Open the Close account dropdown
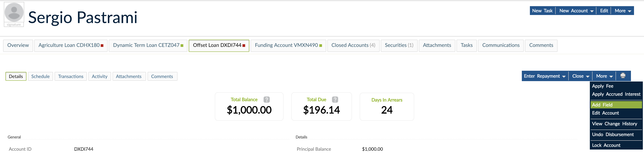The width and height of the screenshot is (644, 153). pyautogui.click(x=580, y=76)
